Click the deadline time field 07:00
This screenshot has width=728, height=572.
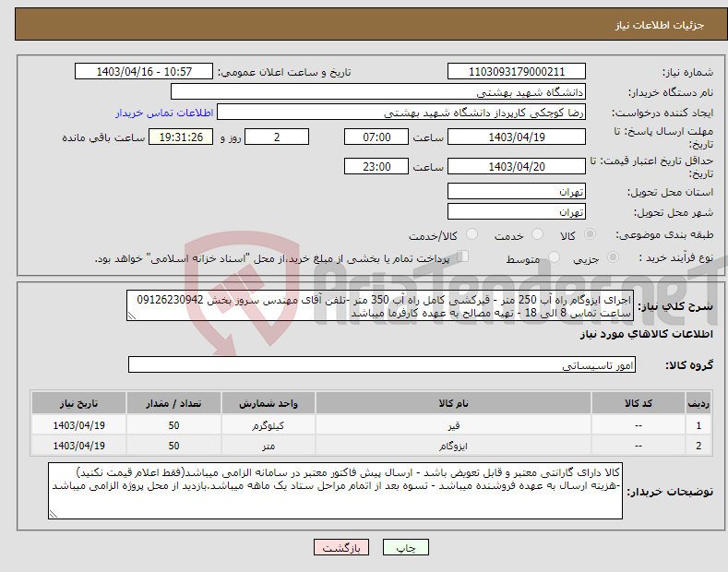pyautogui.click(x=376, y=137)
